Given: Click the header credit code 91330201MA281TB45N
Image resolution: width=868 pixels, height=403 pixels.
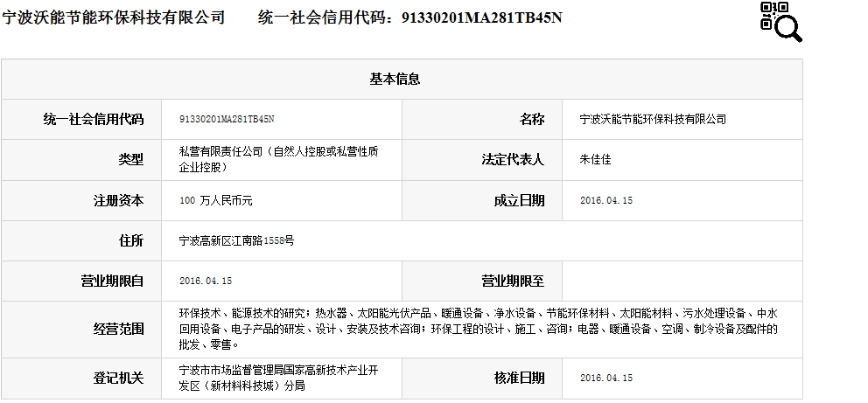Looking at the screenshot, I should [x=481, y=17].
